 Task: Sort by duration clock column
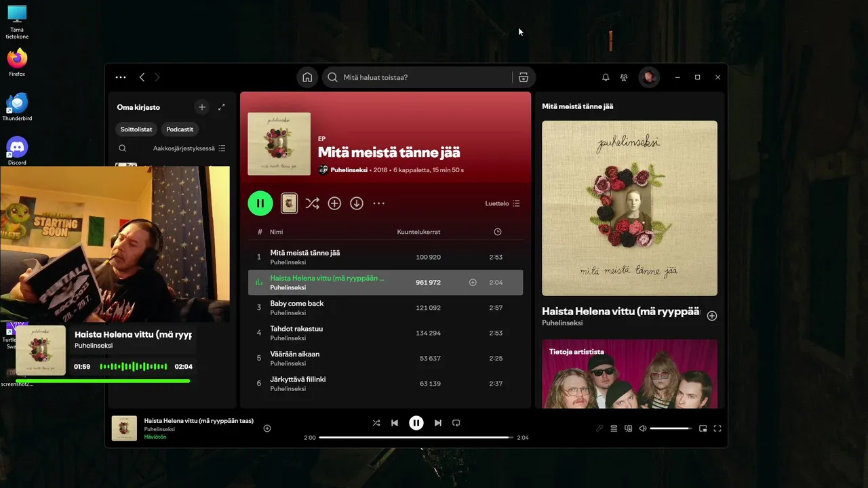point(498,232)
